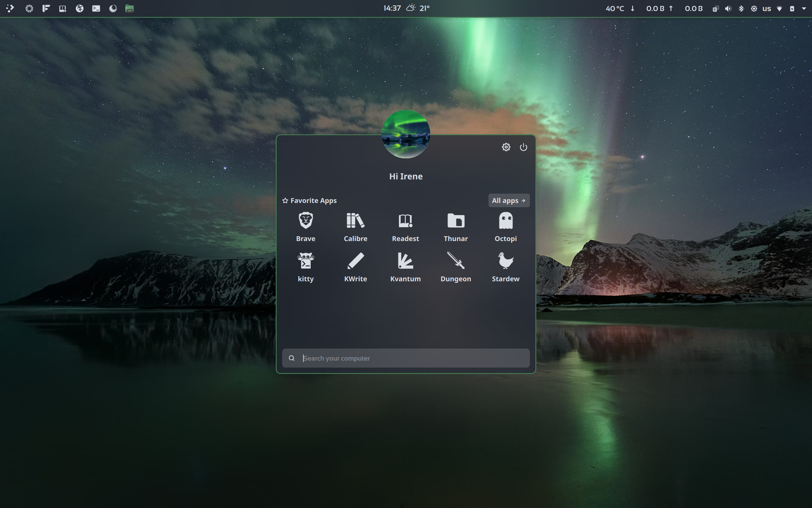This screenshot has width=812, height=508.
Task: Open Kvantum theme manager
Action: tap(405, 267)
